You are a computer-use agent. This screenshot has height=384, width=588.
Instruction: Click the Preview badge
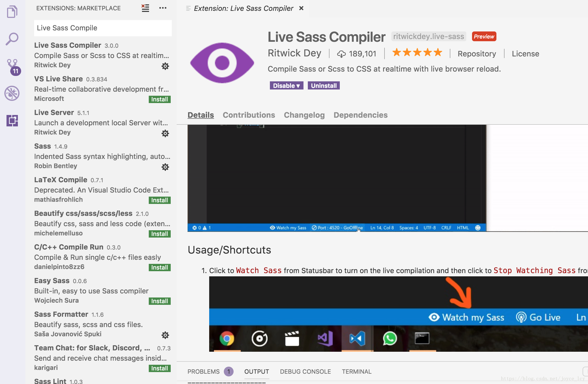(x=484, y=36)
